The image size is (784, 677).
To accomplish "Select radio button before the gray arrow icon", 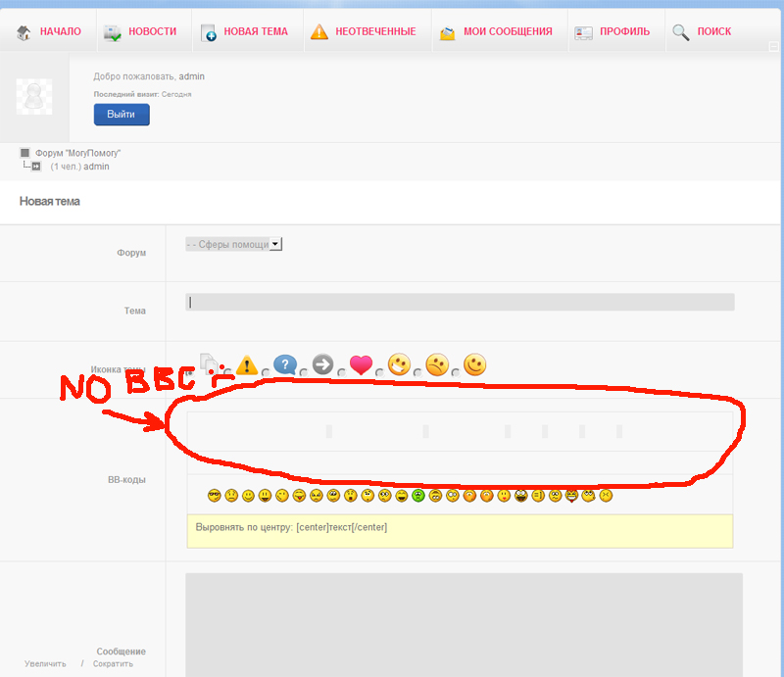I will 305,372.
